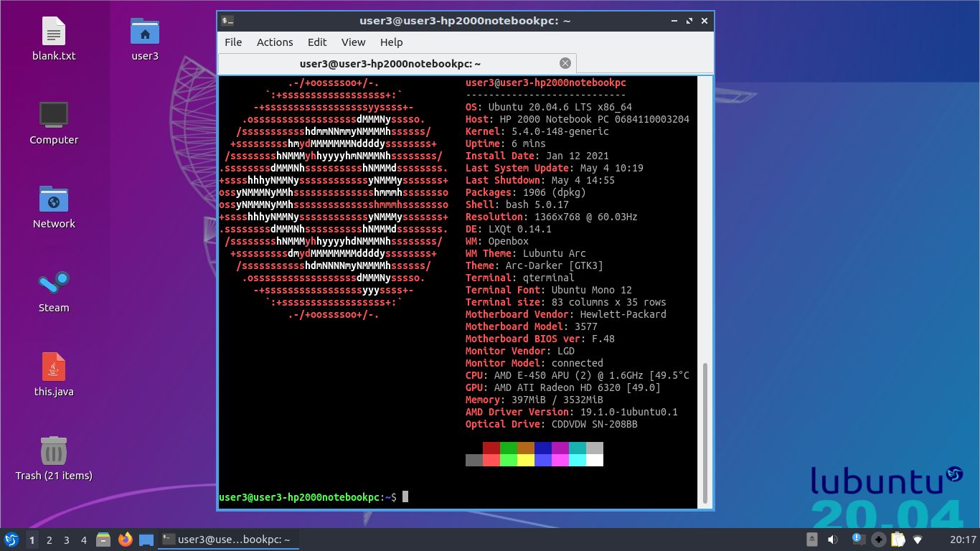The image size is (980, 551).
Task: Close the user3@user3-hp2000notebookpc terminal tab
Action: click(x=565, y=63)
